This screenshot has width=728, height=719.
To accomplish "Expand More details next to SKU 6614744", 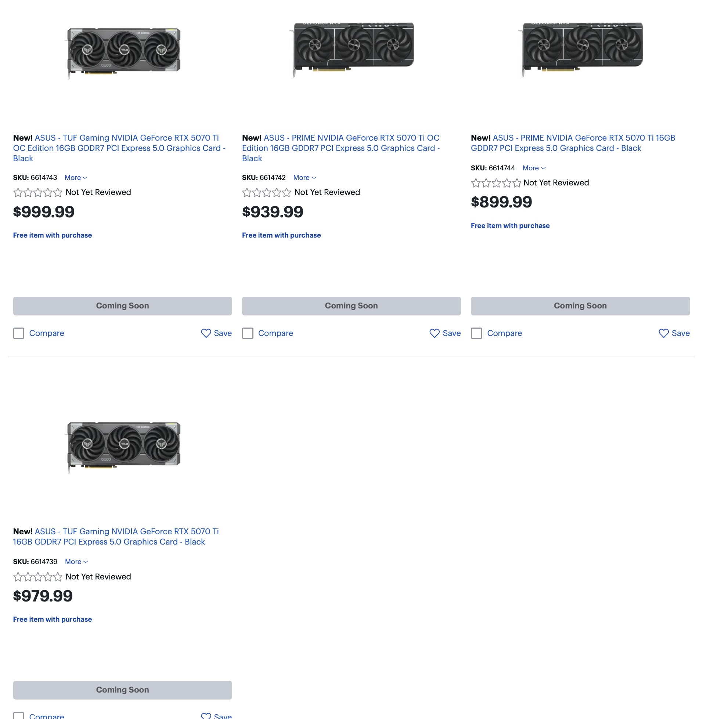I will click(534, 168).
